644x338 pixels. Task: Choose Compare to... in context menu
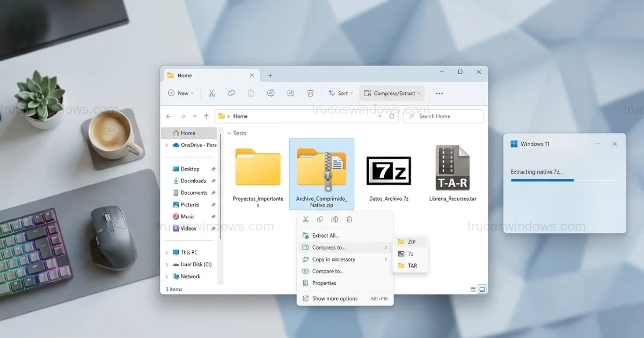pyautogui.click(x=345, y=271)
